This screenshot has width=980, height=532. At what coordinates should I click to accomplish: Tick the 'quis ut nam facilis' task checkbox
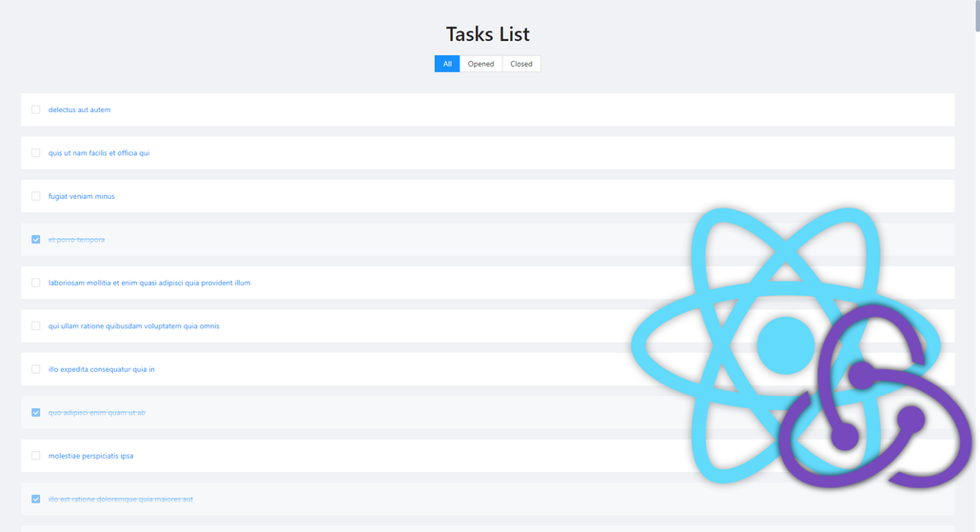pyautogui.click(x=36, y=153)
